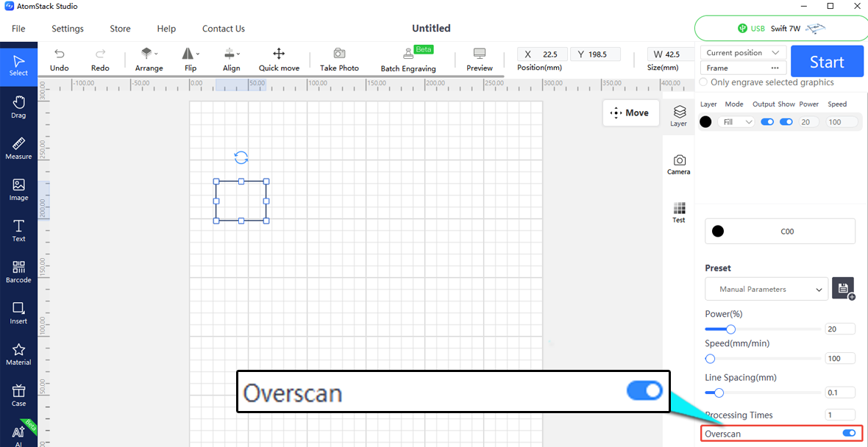Open the Measure ruler tool
The height and width of the screenshot is (447, 868).
[19, 149]
